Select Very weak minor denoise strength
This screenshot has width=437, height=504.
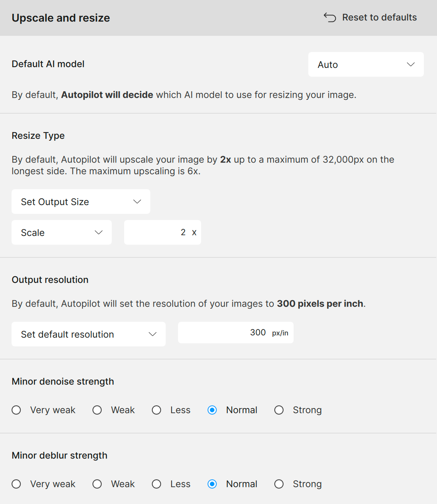pyautogui.click(x=17, y=410)
